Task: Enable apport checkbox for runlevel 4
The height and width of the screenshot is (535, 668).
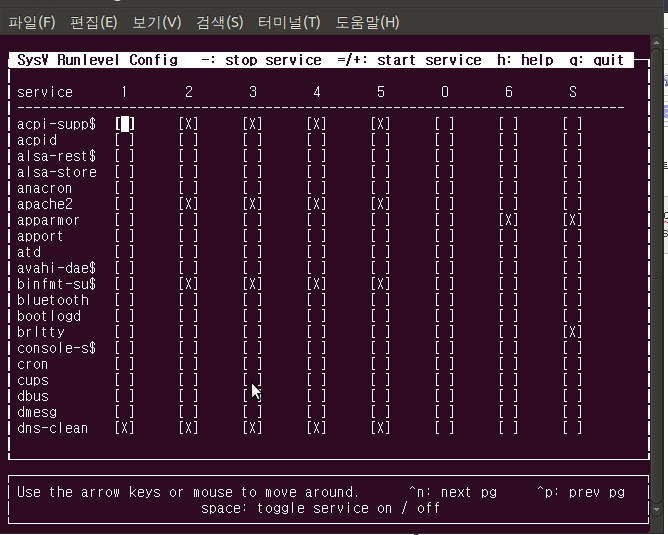Action: pyautogui.click(x=316, y=236)
